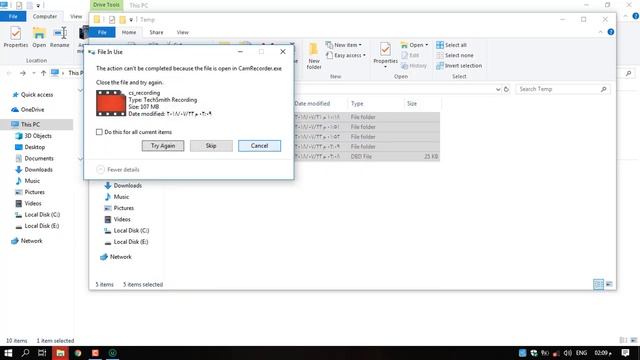Collapse dialog using Fewer details
This screenshot has height=360, width=640.
pos(118,169)
